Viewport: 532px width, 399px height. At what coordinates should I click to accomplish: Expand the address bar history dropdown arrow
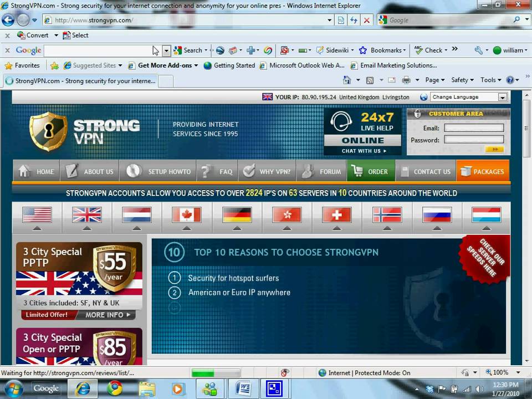pyautogui.click(x=329, y=21)
